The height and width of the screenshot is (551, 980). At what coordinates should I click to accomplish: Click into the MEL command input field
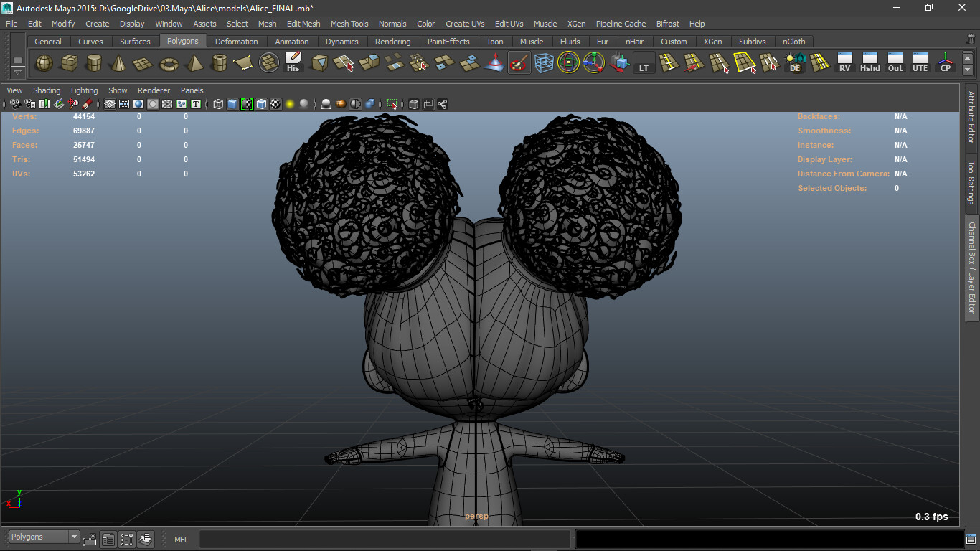pos(385,539)
